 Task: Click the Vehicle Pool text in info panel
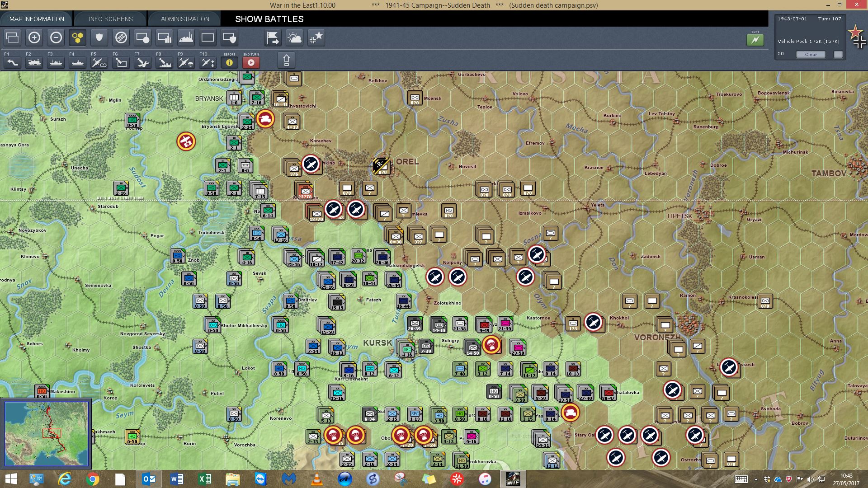[808, 41]
